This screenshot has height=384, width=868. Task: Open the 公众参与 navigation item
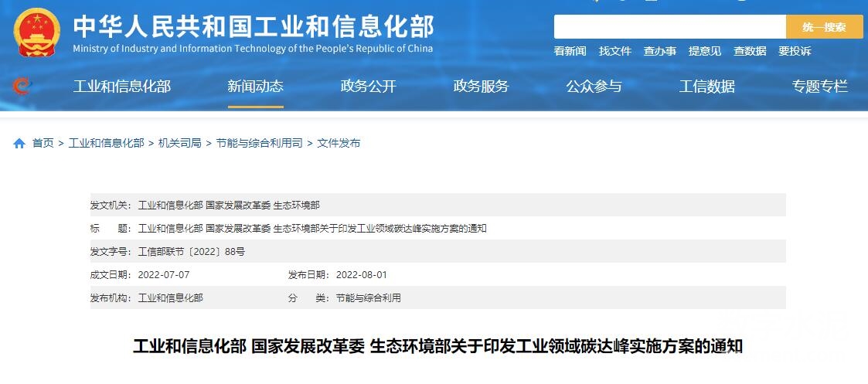pos(594,87)
